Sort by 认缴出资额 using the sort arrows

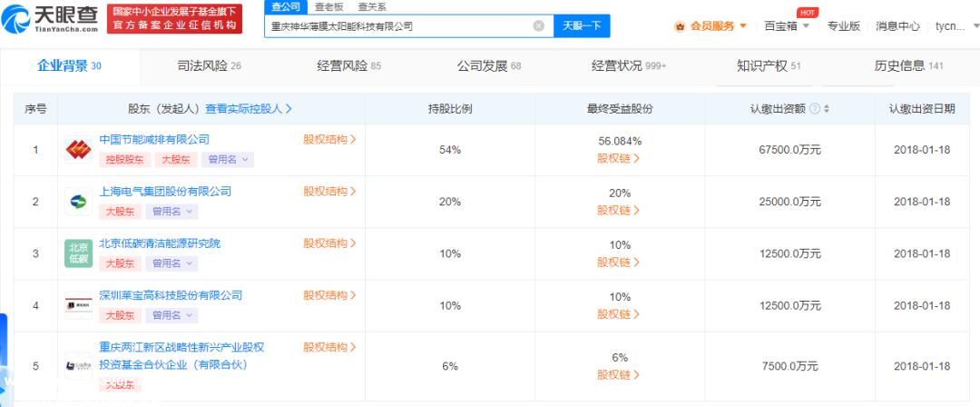pyautogui.click(x=827, y=109)
